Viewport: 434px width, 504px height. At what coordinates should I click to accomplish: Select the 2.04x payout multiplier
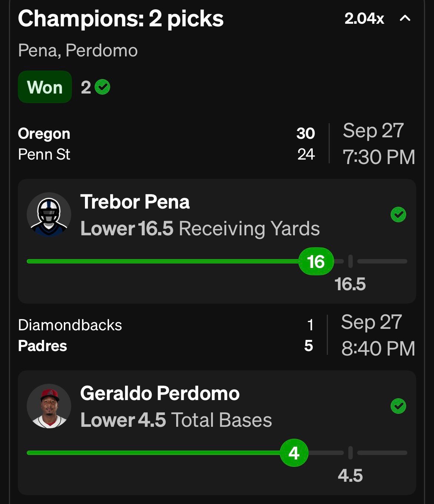tap(364, 18)
